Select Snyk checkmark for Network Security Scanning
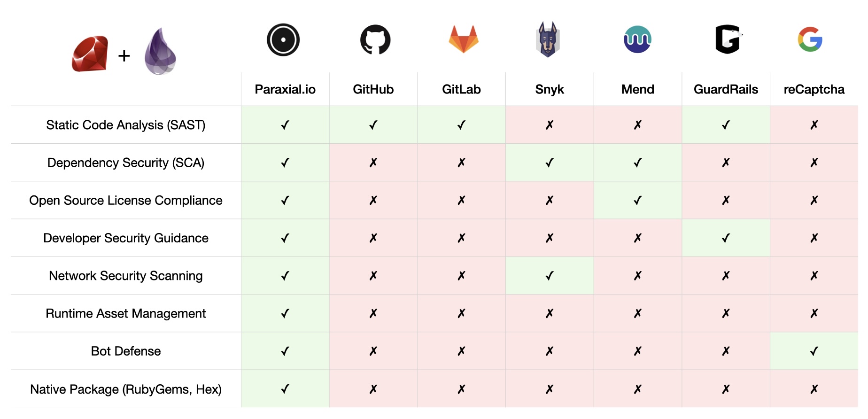 point(550,276)
